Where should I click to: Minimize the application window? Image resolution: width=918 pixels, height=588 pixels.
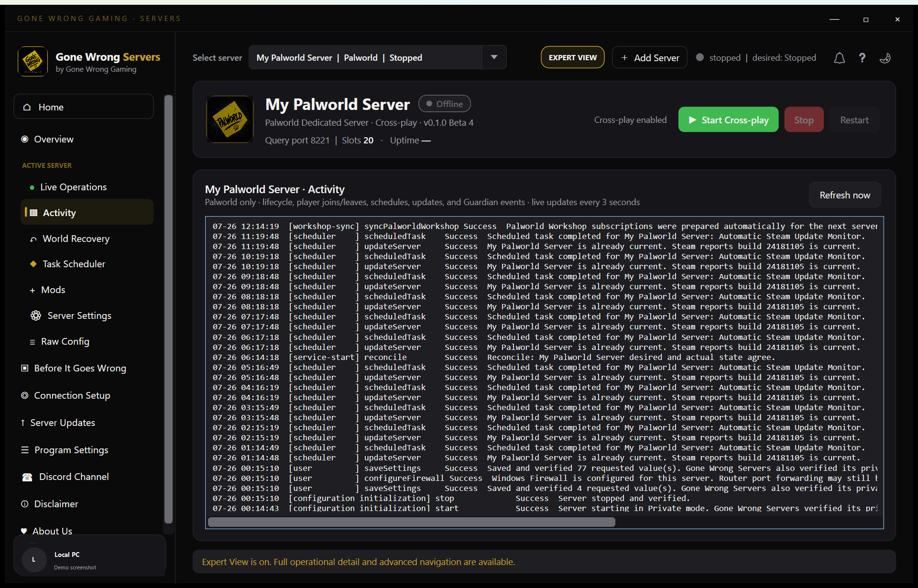834,19
